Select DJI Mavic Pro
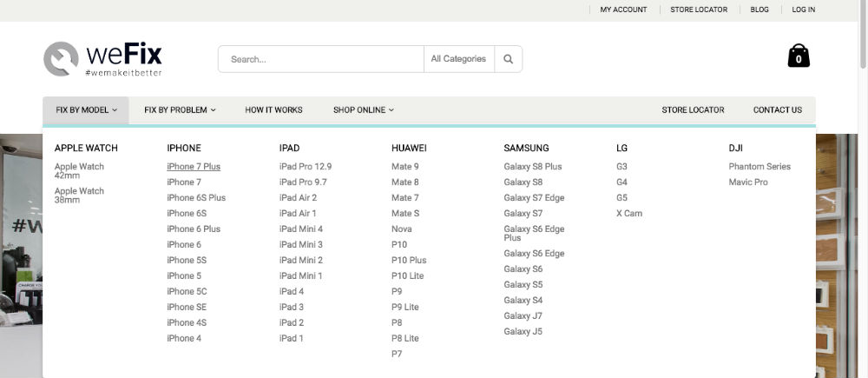This screenshot has width=868, height=378. pyautogui.click(x=748, y=182)
